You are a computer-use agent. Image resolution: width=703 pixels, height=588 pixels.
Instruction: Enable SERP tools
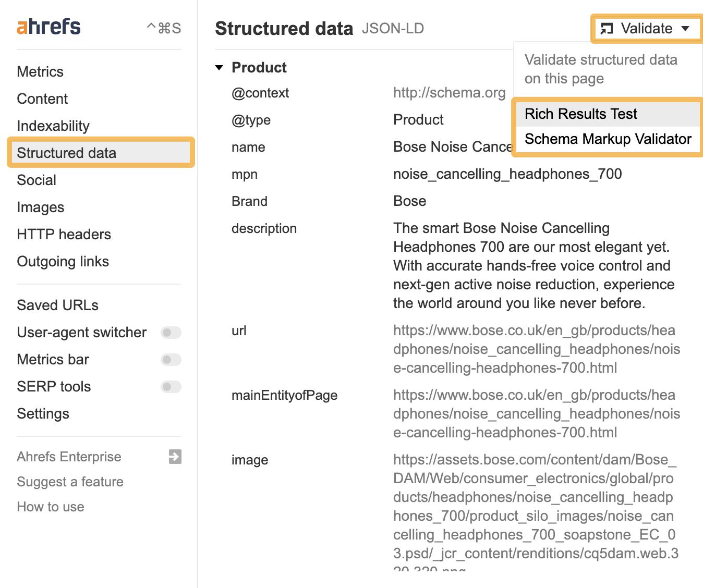(171, 387)
